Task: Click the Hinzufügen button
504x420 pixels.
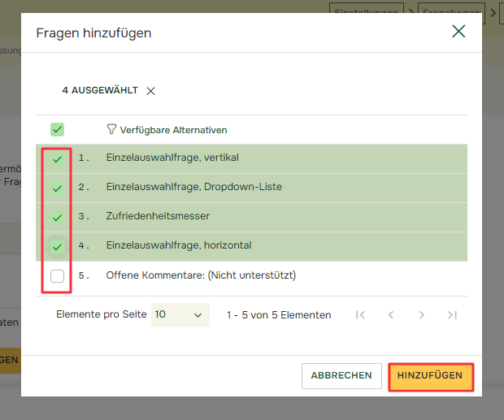Action: 430,376
